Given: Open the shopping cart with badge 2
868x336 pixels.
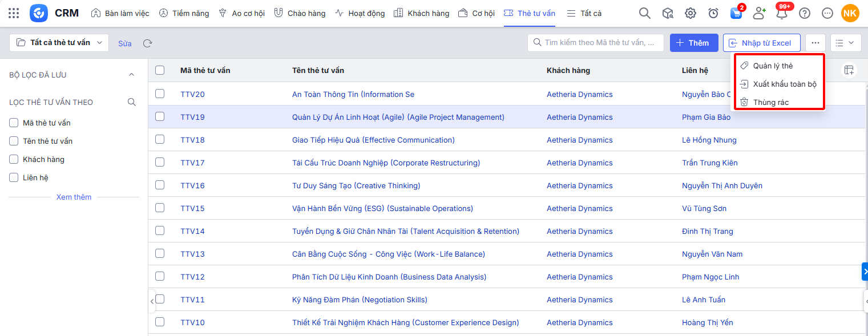Looking at the screenshot, I should [736, 13].
